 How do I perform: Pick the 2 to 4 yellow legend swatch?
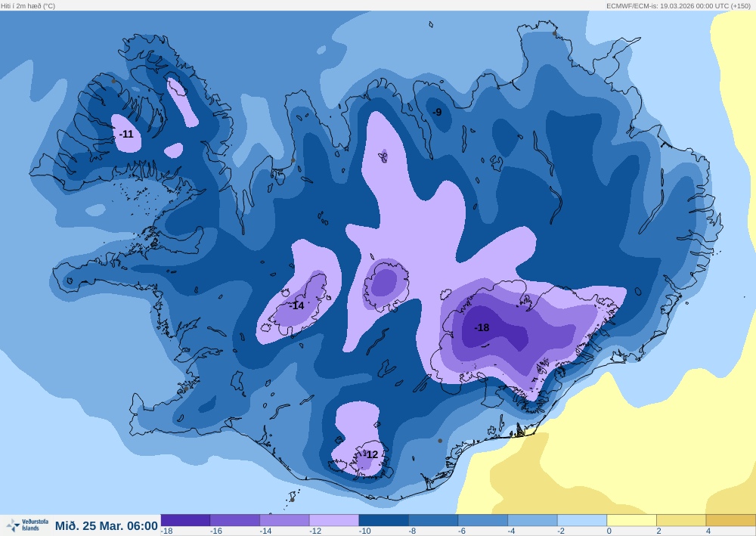681,520
